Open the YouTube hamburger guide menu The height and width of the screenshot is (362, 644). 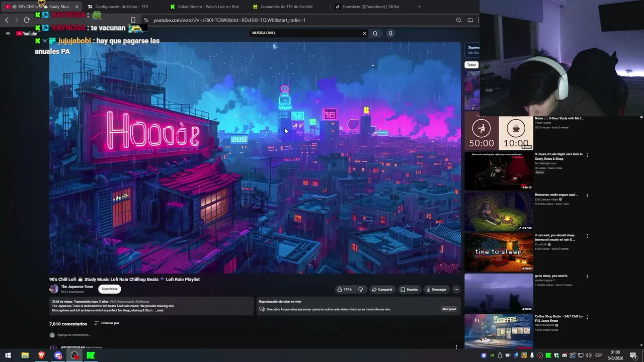(x=8, y=34)
